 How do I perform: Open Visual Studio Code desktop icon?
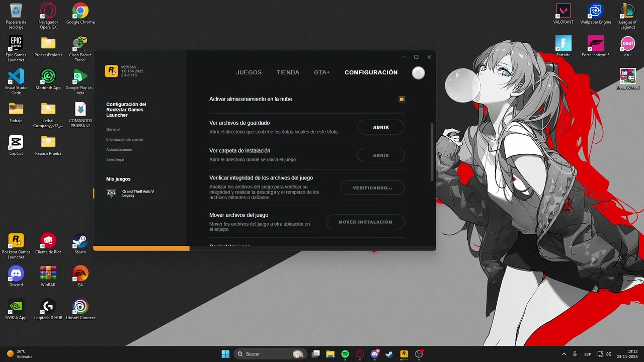click(x=16, y=81)
